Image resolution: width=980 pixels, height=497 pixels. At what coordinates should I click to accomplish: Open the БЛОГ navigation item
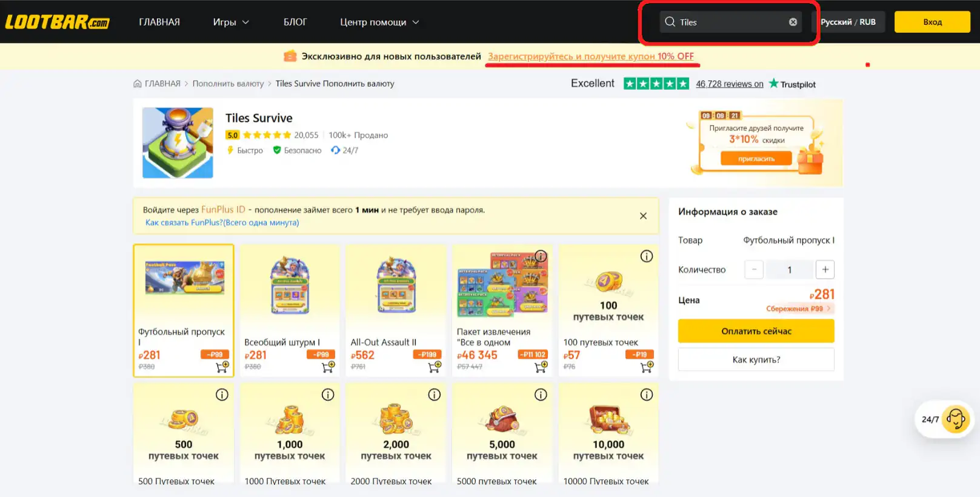tap(295, 22)
